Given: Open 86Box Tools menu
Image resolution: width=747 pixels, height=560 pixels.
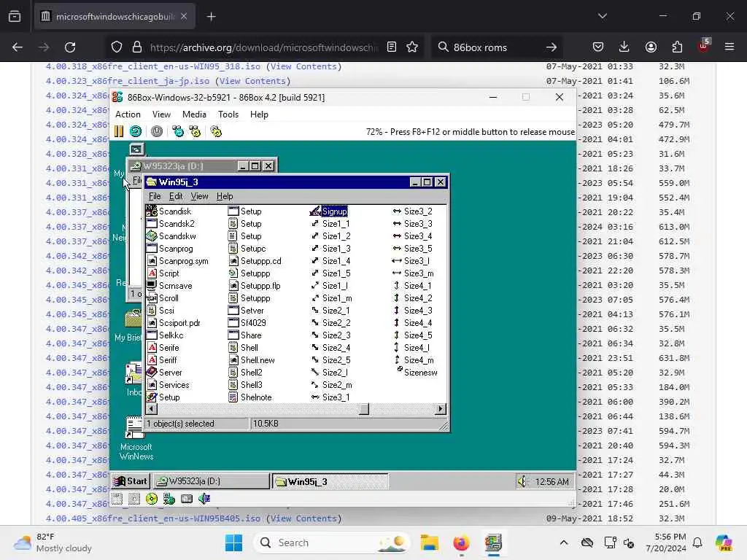Looking at the screenshot, I should 228,114.
